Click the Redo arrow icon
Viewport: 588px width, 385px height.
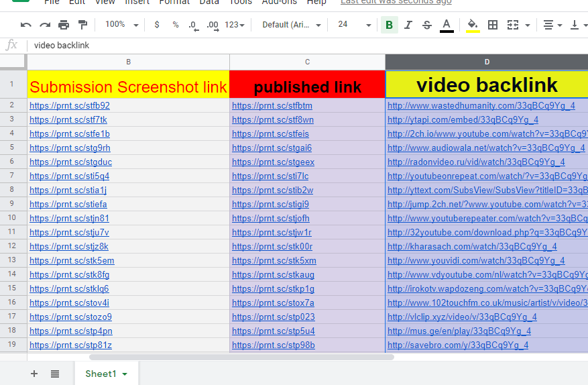click(45, 25)
